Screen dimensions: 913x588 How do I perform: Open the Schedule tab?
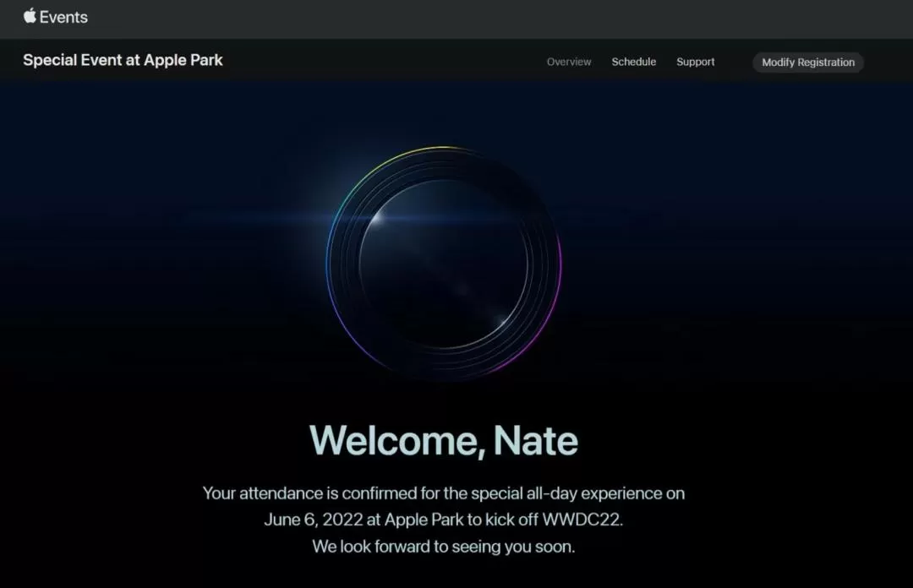(633, 62)
